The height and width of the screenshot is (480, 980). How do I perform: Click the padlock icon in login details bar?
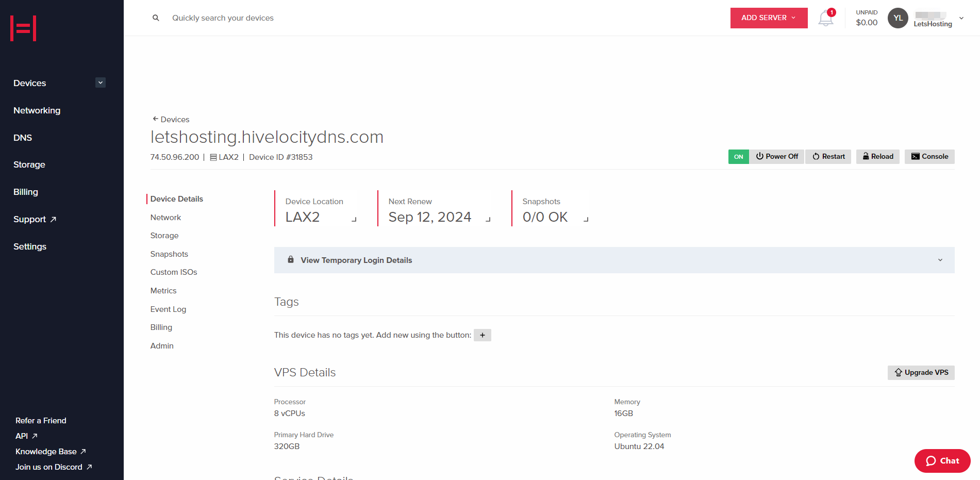(291, 260)
